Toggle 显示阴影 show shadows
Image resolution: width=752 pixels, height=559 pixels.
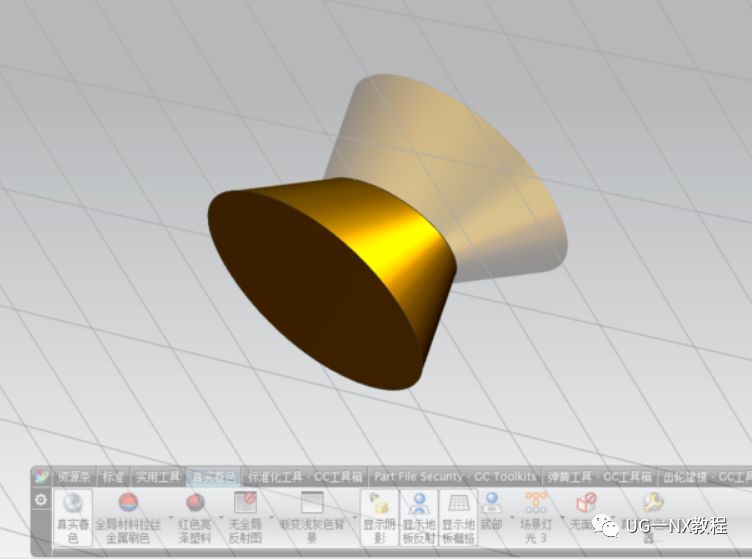pyautogui.click(x=379, y=517)
